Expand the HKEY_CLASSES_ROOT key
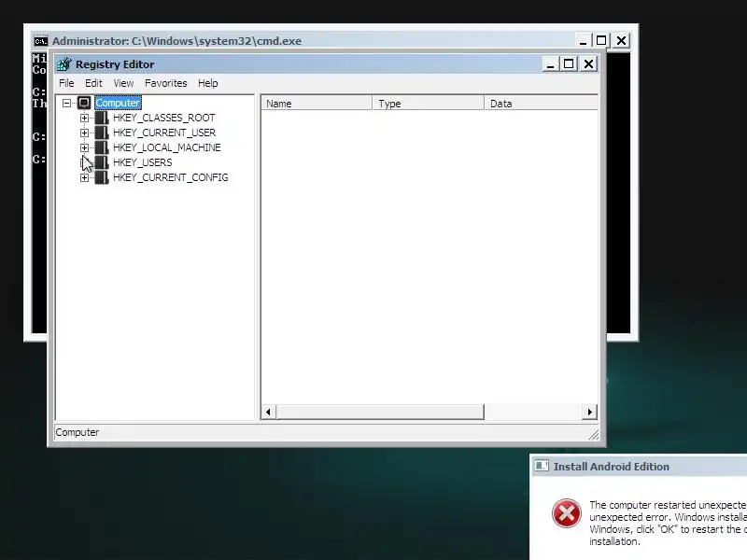The image size is (747, 560). 84,118
